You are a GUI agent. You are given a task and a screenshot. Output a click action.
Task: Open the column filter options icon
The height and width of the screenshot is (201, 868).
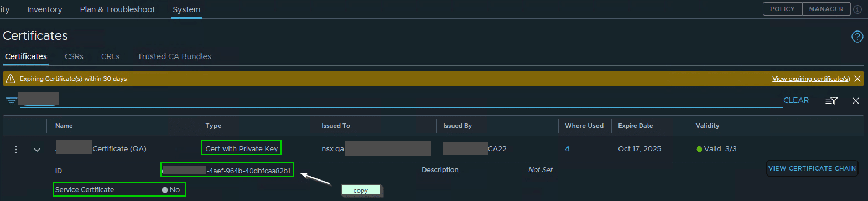pyautogui.click(x=831, y=101)
